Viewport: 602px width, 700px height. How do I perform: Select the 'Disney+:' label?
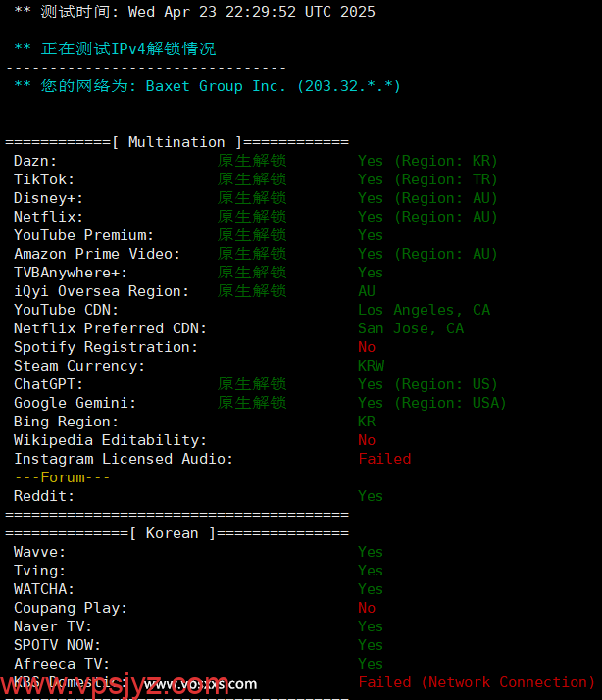48,198
